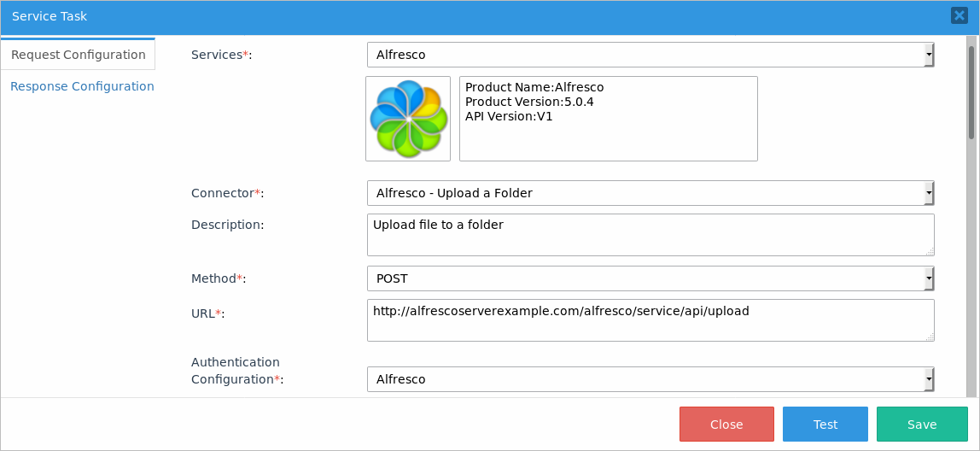980x451 pixels.
Task: Switch to Request Configuration tab
Action: (x=78, y=55)
